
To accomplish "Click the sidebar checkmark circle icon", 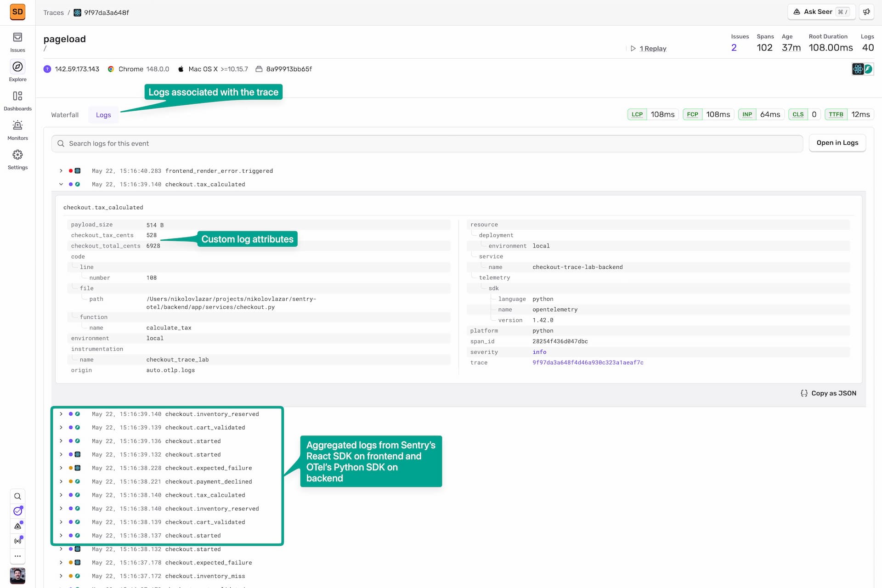I will pos(17,511).
